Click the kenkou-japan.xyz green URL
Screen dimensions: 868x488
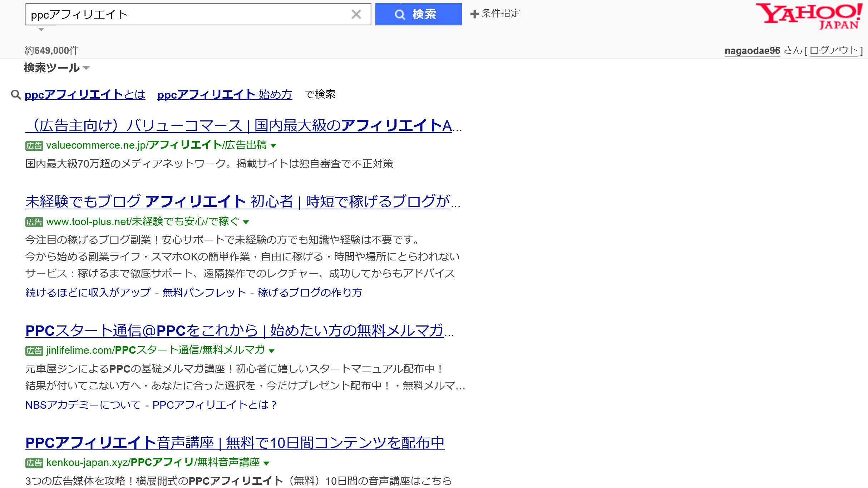153,462
